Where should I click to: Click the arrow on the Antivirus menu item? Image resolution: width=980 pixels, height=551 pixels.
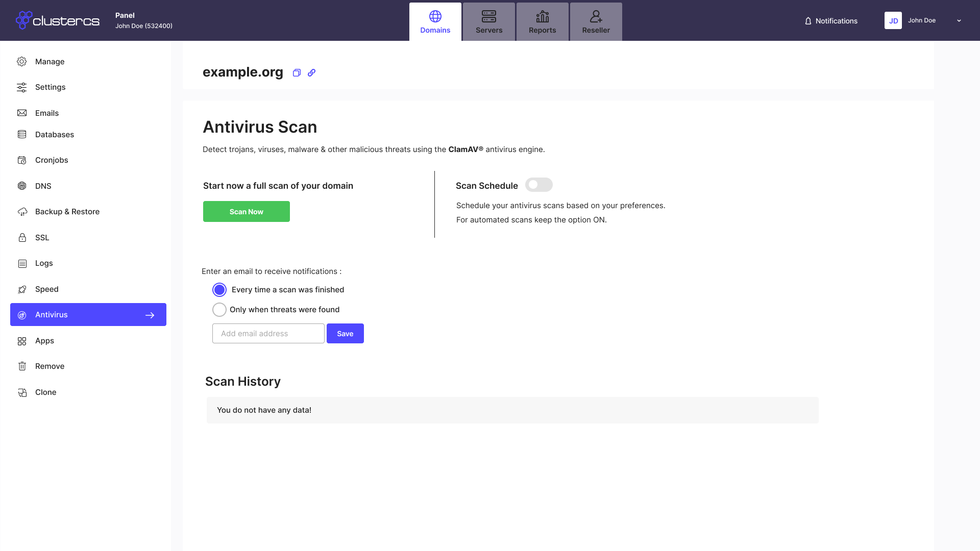coord(150,315)
